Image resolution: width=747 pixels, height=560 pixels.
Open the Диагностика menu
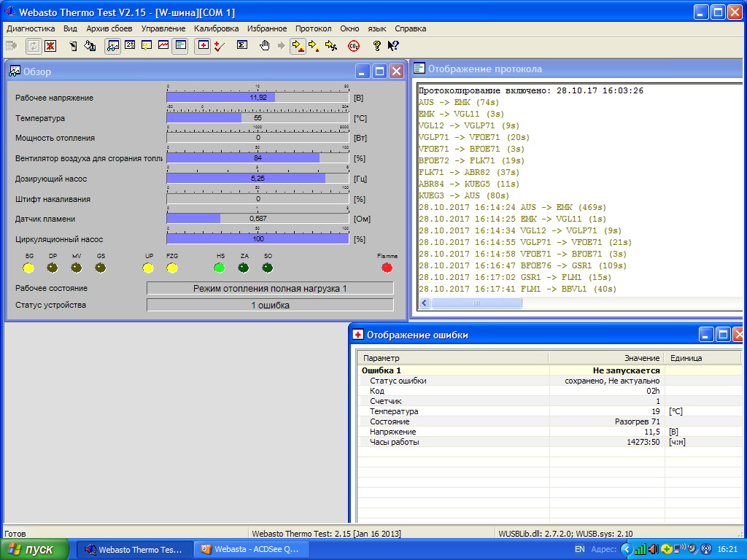(x=31, y=28)
